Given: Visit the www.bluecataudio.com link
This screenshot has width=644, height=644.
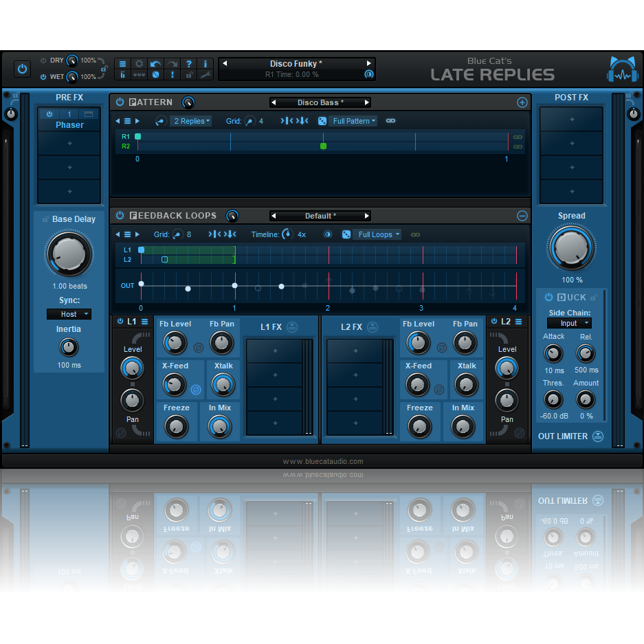Looking at the screenshot, I should pos(322,461).
